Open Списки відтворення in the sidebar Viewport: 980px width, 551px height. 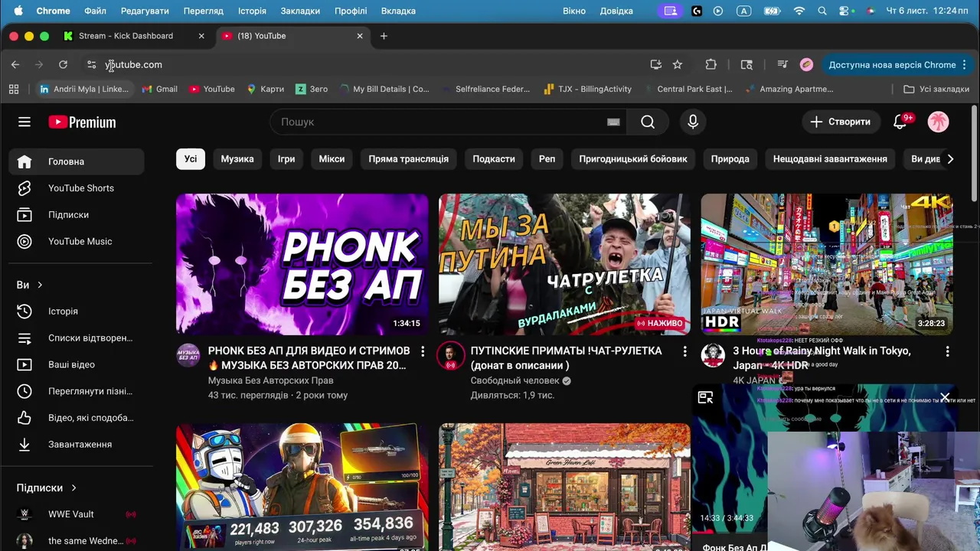tap(77, 338)
